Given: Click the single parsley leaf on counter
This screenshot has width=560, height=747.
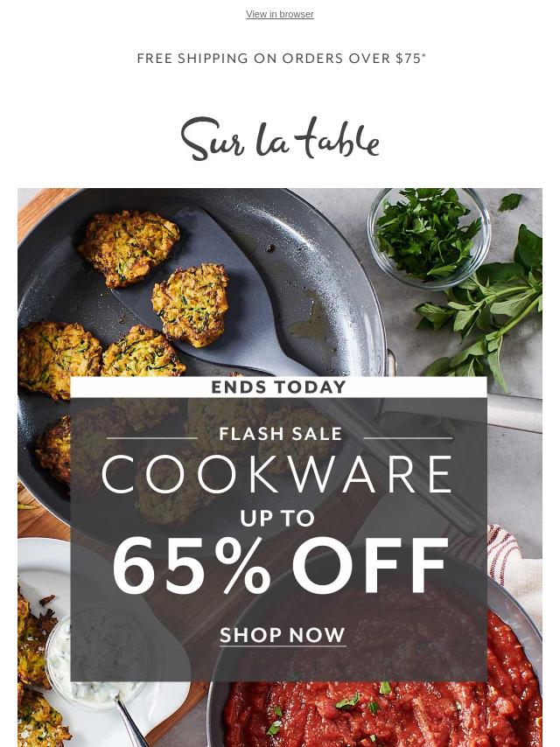Looking at the screenshot, I should pyautogui.click(x=510, y=201).
